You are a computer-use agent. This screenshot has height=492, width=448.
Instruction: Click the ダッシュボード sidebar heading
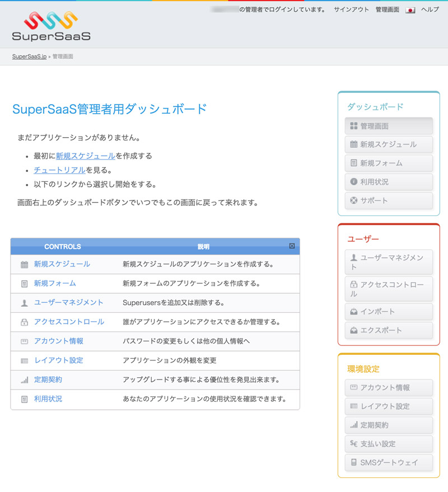pyautogui.click(x=375, y=107)
